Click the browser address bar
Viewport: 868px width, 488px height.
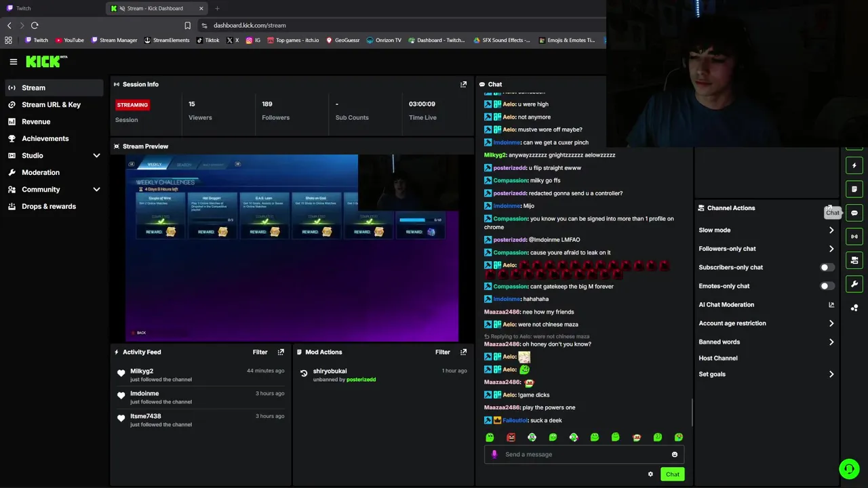click(400, 26)
